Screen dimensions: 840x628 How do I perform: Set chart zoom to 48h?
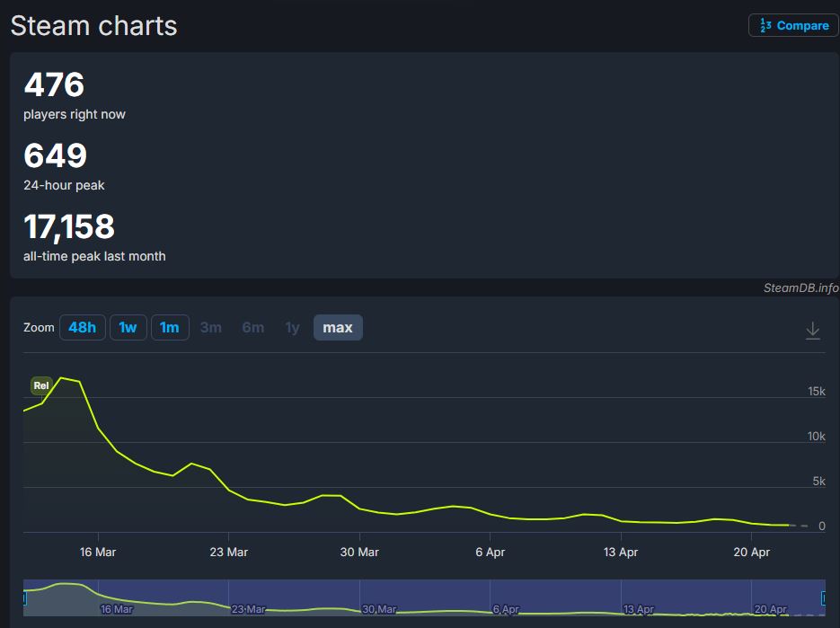point(82,327)
